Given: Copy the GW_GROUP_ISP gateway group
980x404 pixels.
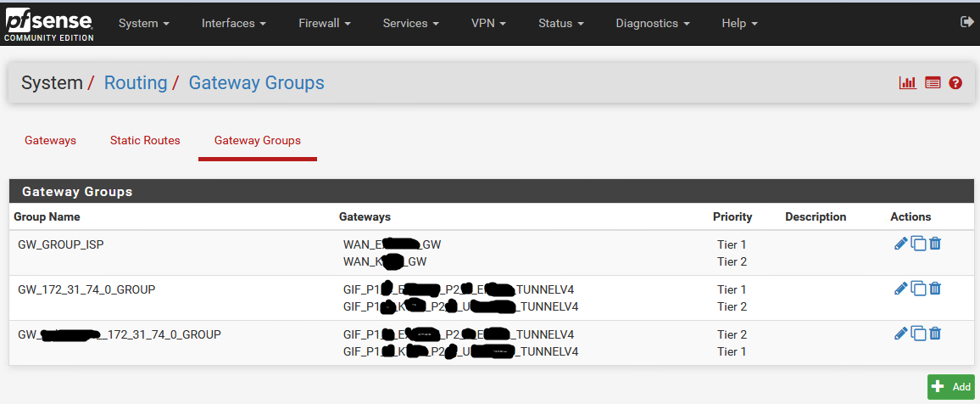Looking at the screenshot, I should coord(918,244).
